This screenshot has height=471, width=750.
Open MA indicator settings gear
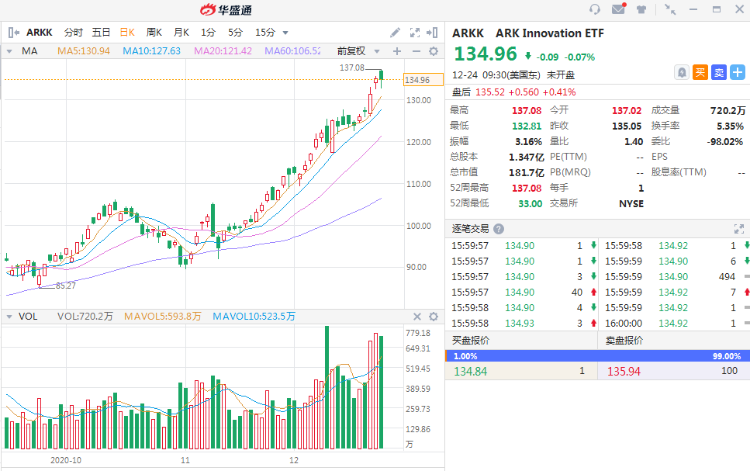pyautogui.click(x=433, y=51)
